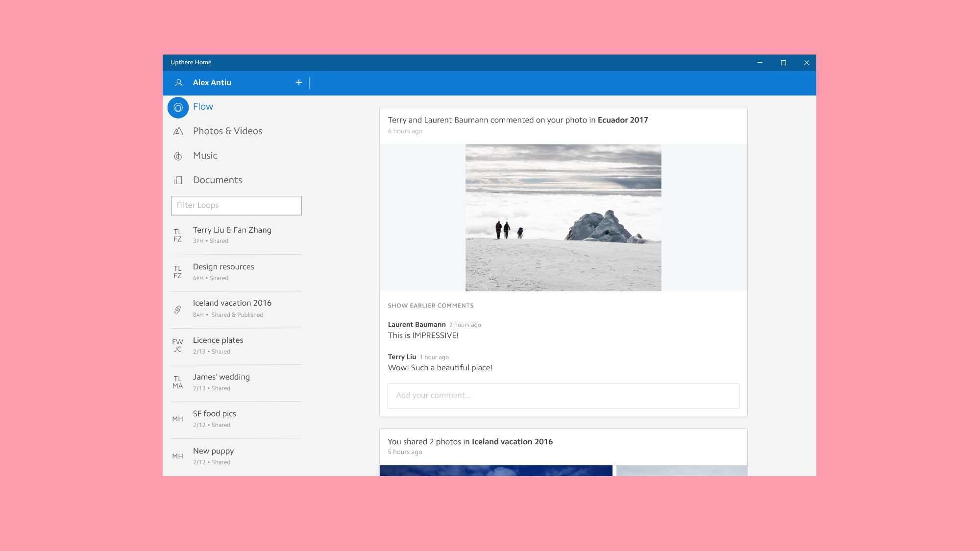Click the Documents sidebar icon
Viewport: 980px width, 551px height.
[178, 180]
